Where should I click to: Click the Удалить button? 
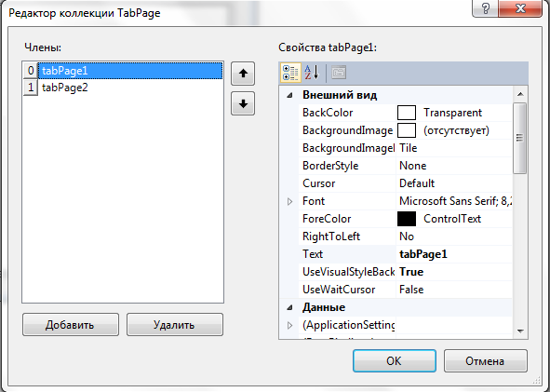[175, 325]
